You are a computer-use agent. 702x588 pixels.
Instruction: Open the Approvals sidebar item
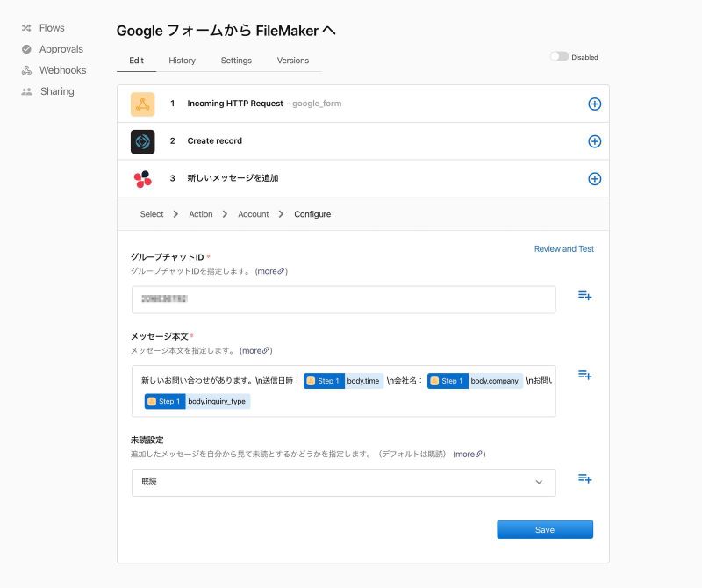point(53,49)
